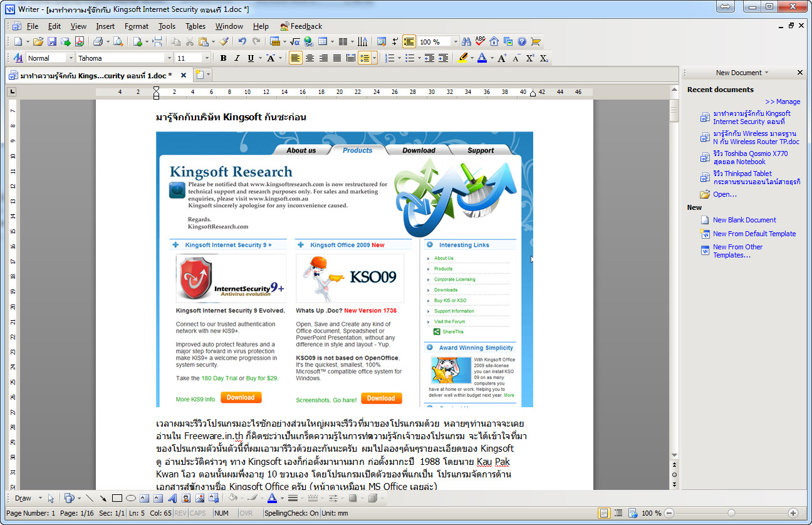Open Help with the question mark icon

tap(521, 42)
